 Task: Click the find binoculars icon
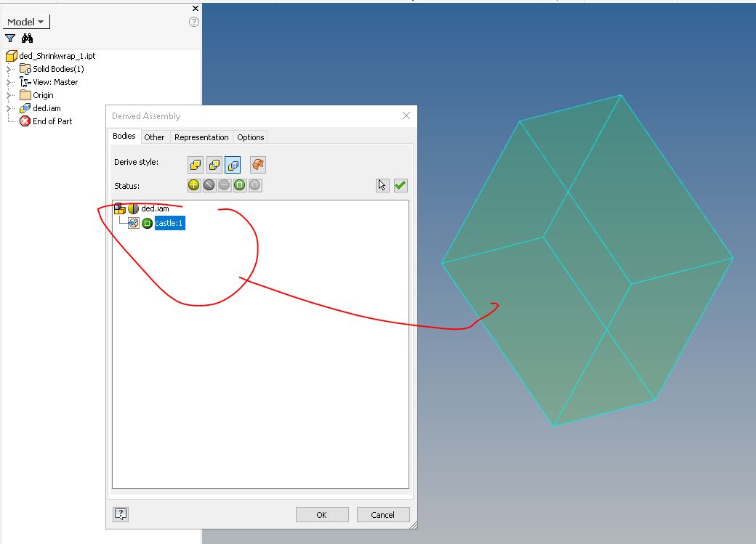point(28,36)
